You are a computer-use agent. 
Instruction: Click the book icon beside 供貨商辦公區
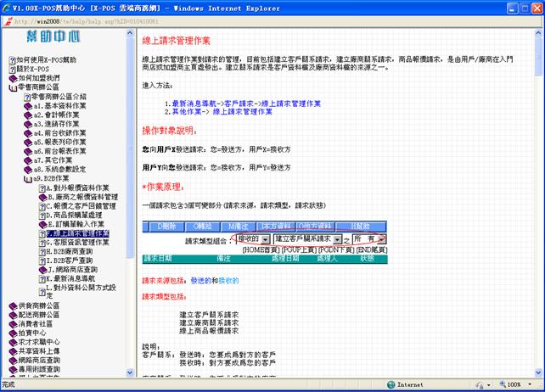point(11,305)
